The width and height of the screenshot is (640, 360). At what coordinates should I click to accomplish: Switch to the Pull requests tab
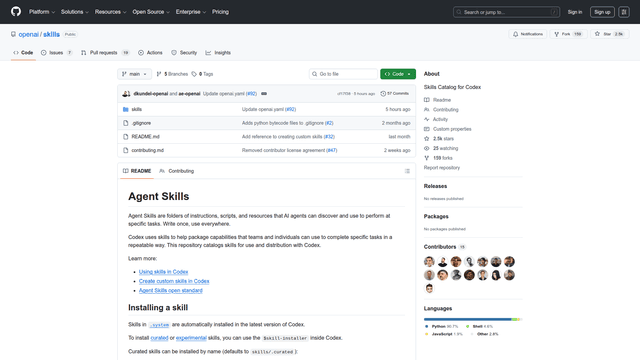tap(105, 53)
